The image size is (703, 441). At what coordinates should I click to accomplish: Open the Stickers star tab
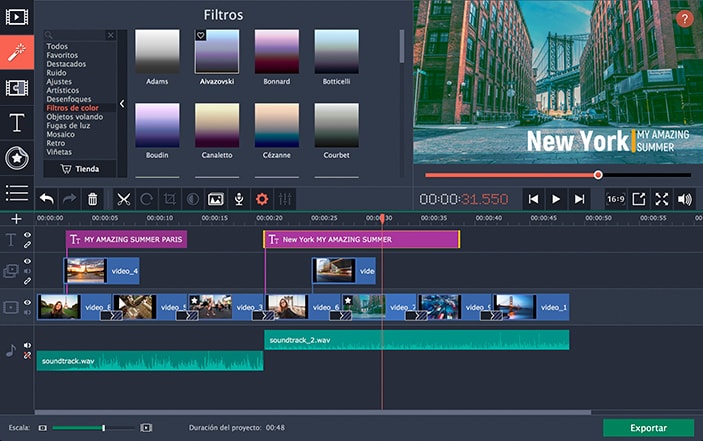pyautogui.click(x=17, y=158)
